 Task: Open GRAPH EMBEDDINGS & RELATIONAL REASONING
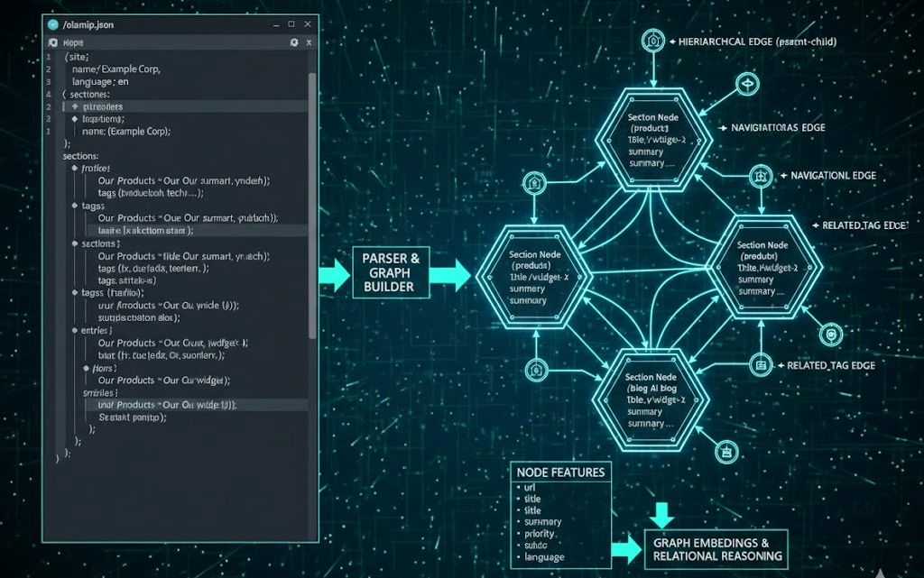717,548
